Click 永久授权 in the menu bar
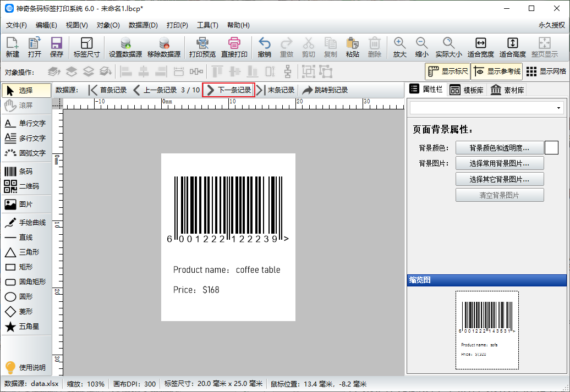Screen dimensions: 570x392 pos(551,25)
